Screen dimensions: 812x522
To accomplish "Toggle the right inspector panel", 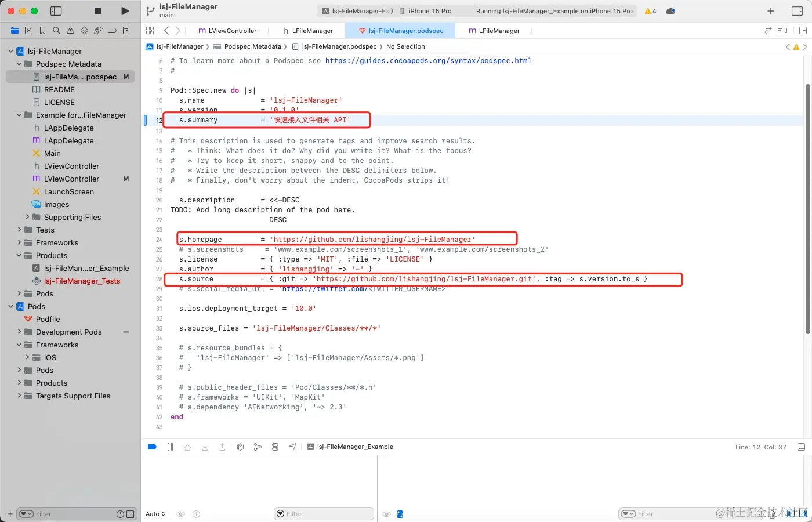I will click(x=797, y=11).
